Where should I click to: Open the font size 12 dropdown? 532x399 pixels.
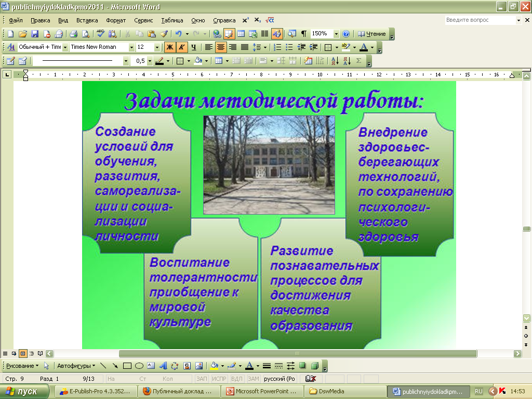(x=157, y=47)
